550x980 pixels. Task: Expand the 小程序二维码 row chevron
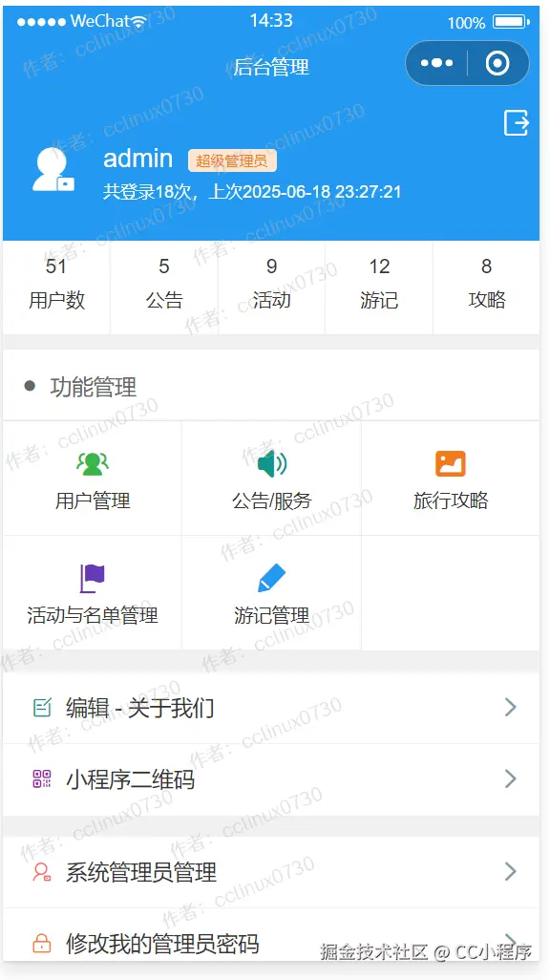point(511,778)
